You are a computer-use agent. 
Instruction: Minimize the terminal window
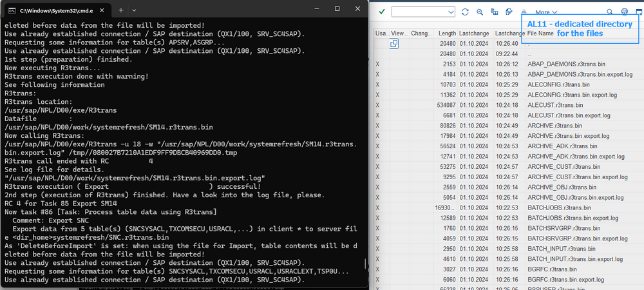coord(317,8)
